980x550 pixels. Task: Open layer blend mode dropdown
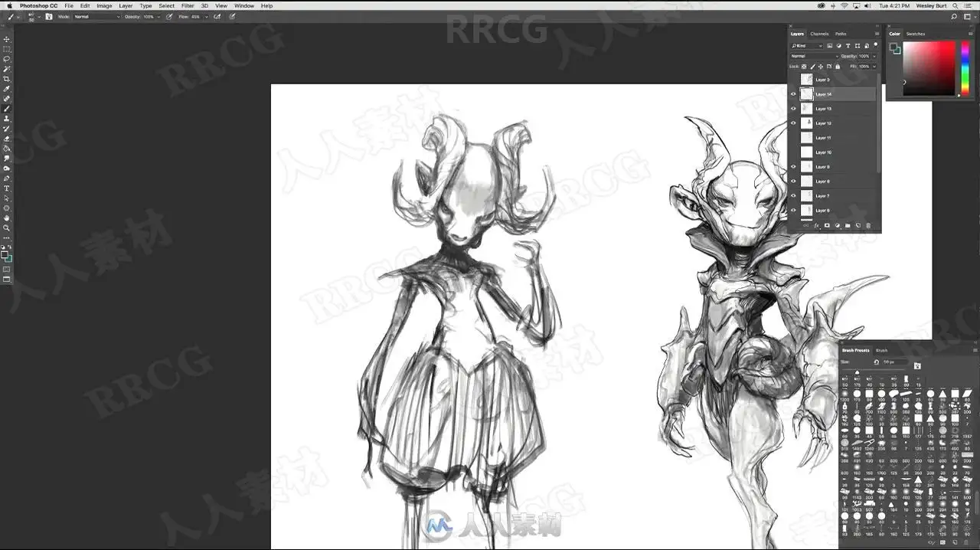coord(815,56)
